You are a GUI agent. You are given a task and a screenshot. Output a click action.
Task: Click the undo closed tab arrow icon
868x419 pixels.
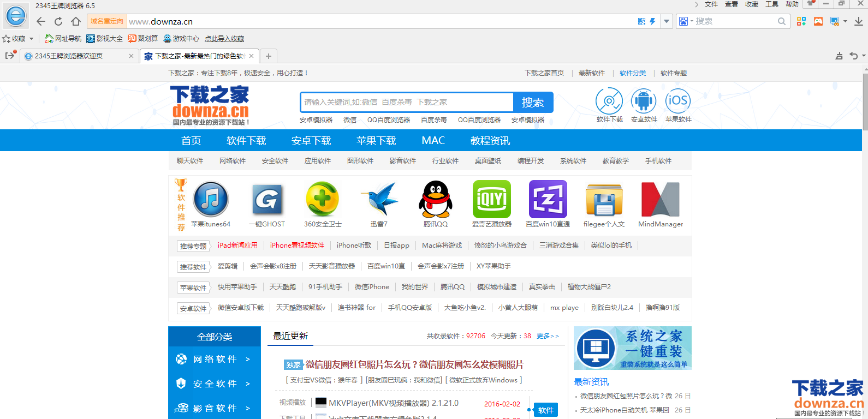854,56
